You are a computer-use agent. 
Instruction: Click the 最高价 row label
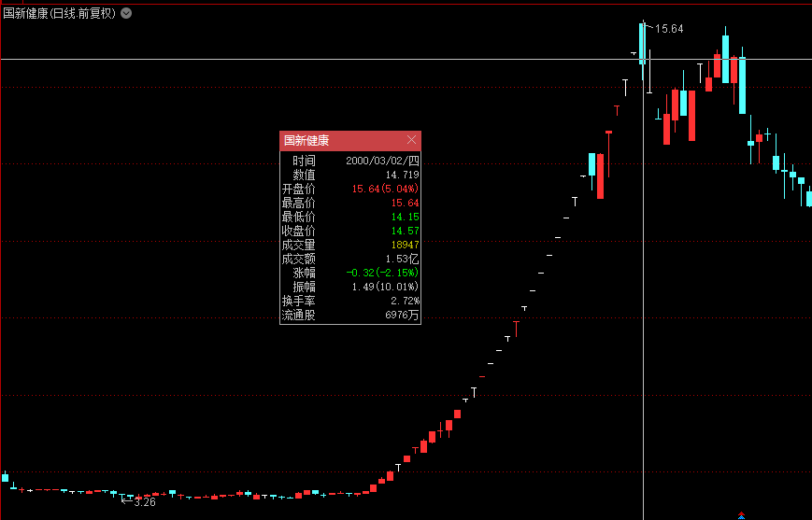[x=298, y=203]
